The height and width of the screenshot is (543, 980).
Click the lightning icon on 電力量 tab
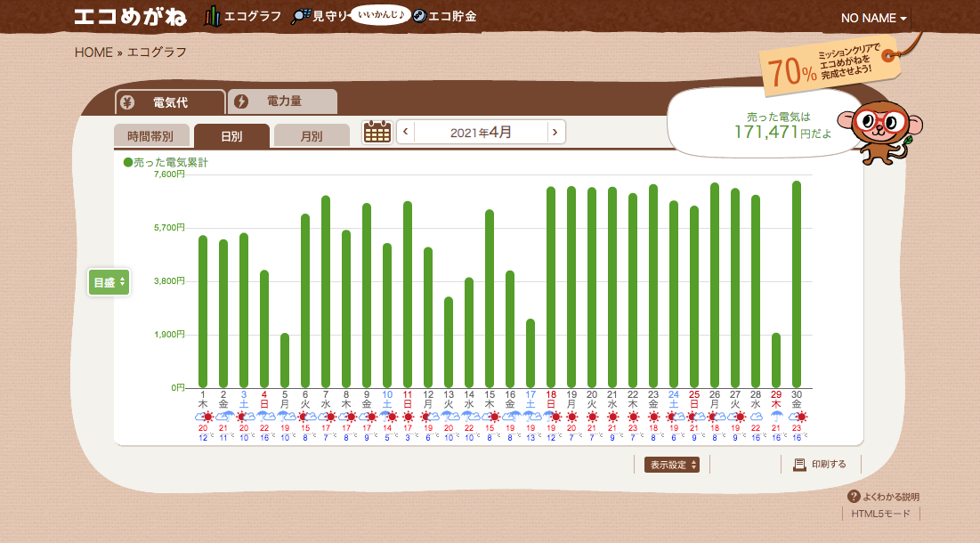pos(241,101)
